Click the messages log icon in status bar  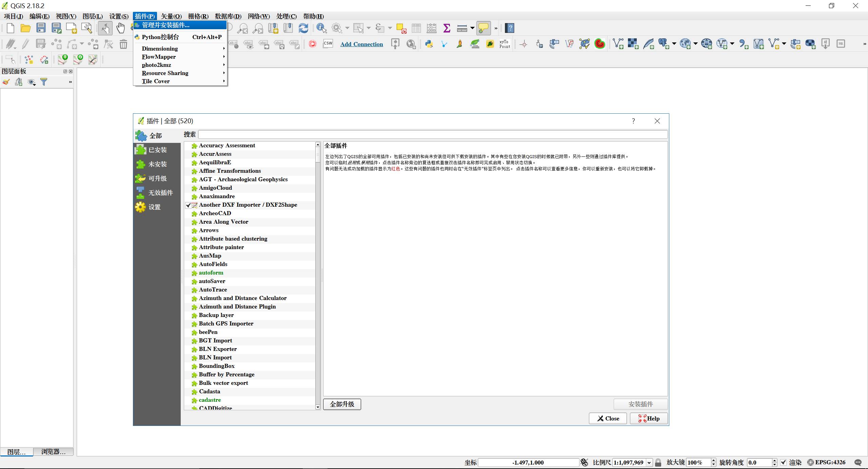pyautogui.click(x=858, y=462)
